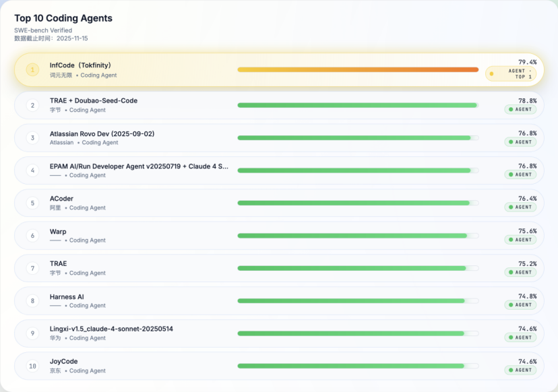Click the rank 6 circle badge
This screenshot has height=392, width=558.
click(32, 236)
